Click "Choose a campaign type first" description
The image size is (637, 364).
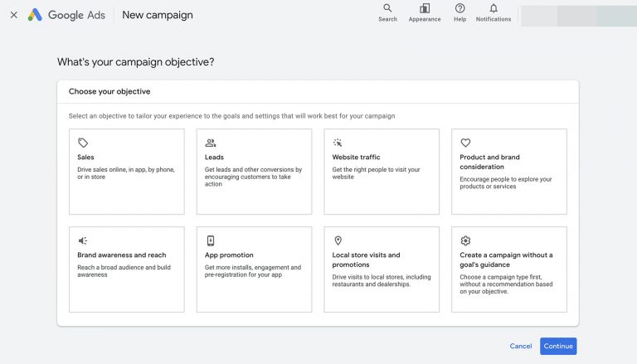tap(506, 284)
